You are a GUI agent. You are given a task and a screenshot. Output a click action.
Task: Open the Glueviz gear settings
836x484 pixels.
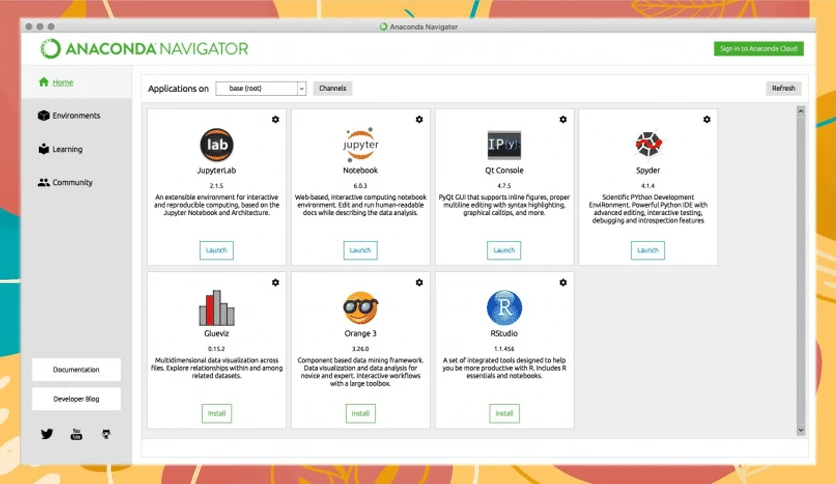[276, 283]
